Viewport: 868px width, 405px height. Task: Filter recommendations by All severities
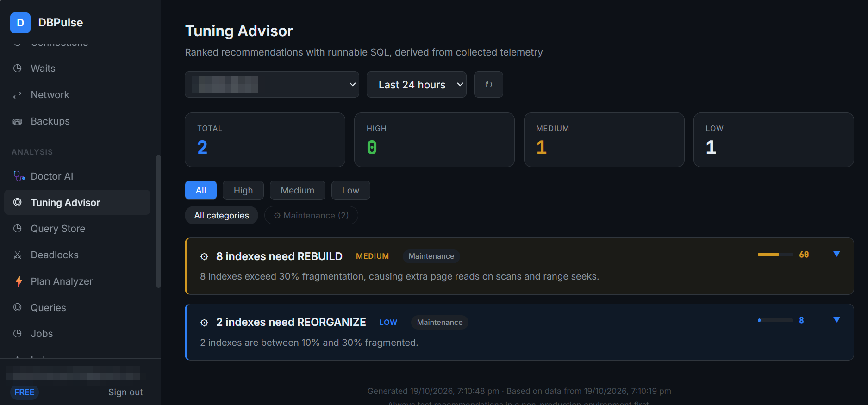tap(201, 190)
